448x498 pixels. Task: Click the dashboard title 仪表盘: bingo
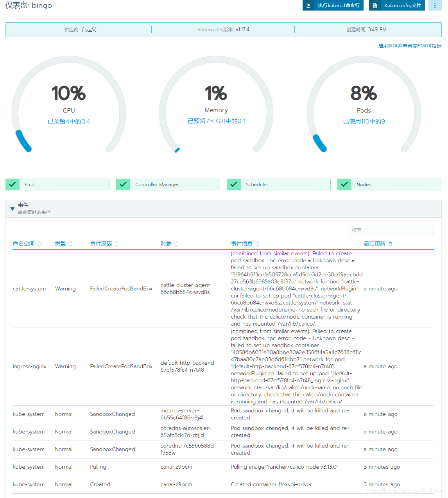tap(29, 5)
